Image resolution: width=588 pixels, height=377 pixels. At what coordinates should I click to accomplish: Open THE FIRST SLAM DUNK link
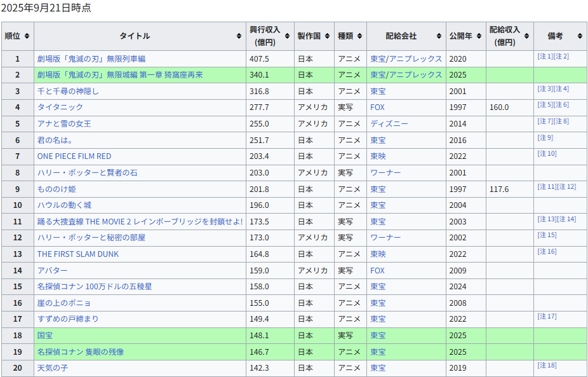tap(77, 254)
